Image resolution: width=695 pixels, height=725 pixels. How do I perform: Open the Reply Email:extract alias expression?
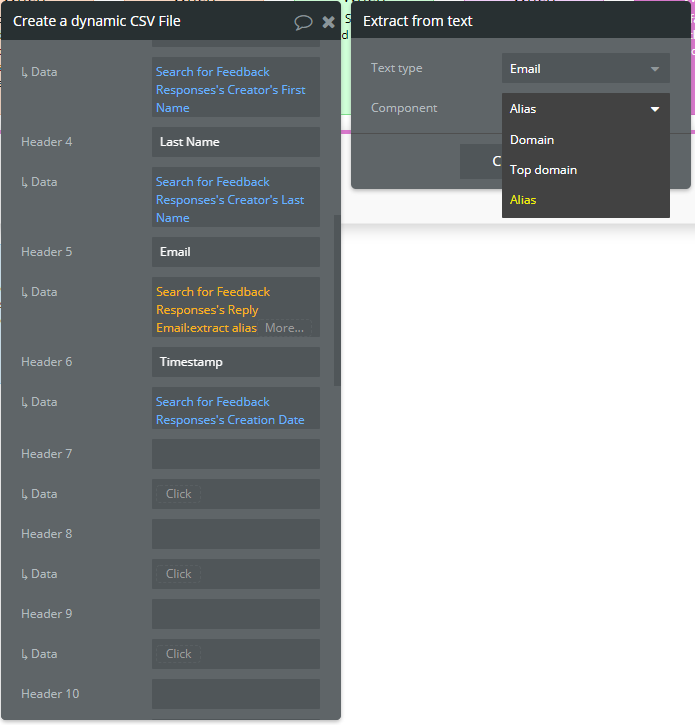(212, 309)
